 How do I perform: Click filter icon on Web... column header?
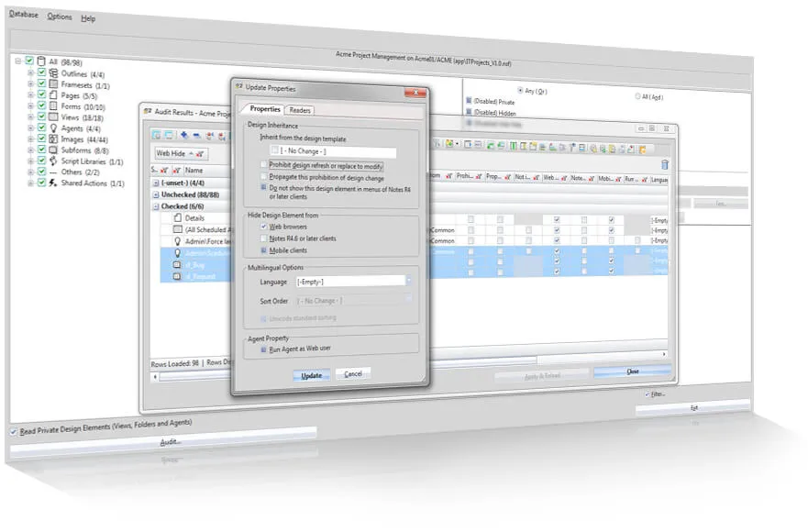[x=564, y=178]
